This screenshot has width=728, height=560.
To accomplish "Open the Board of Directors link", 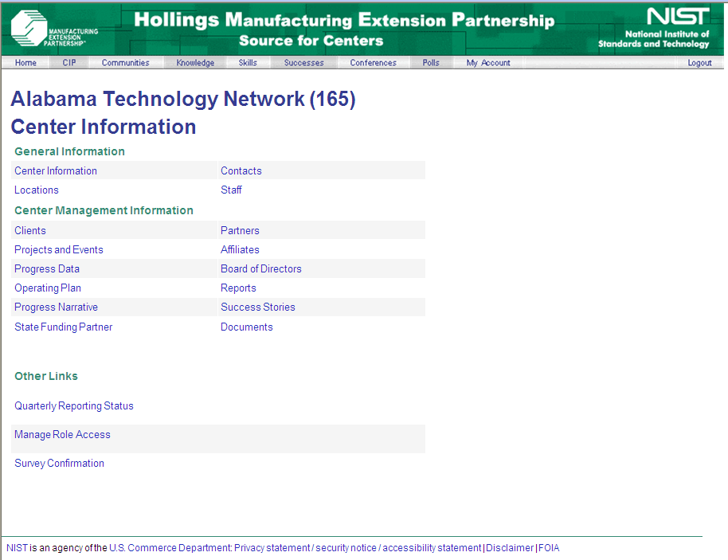I will pyautogui.click(x=261, y=269).
